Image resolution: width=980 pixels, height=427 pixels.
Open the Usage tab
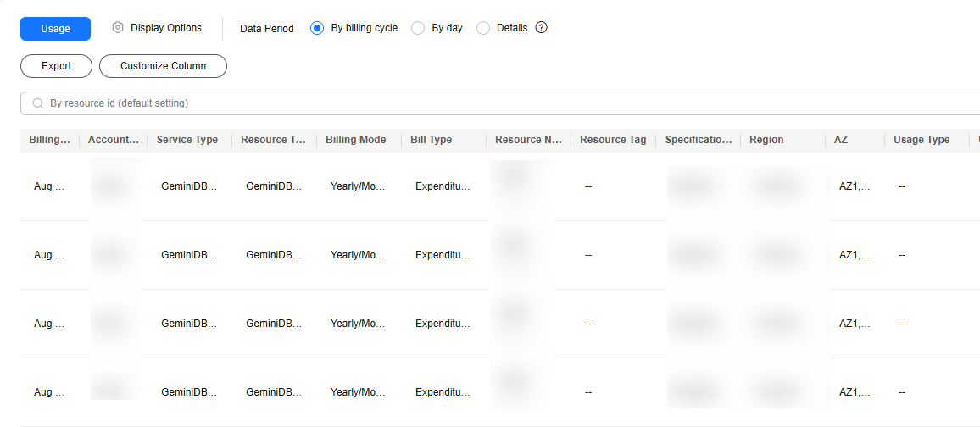coord(55,28)
